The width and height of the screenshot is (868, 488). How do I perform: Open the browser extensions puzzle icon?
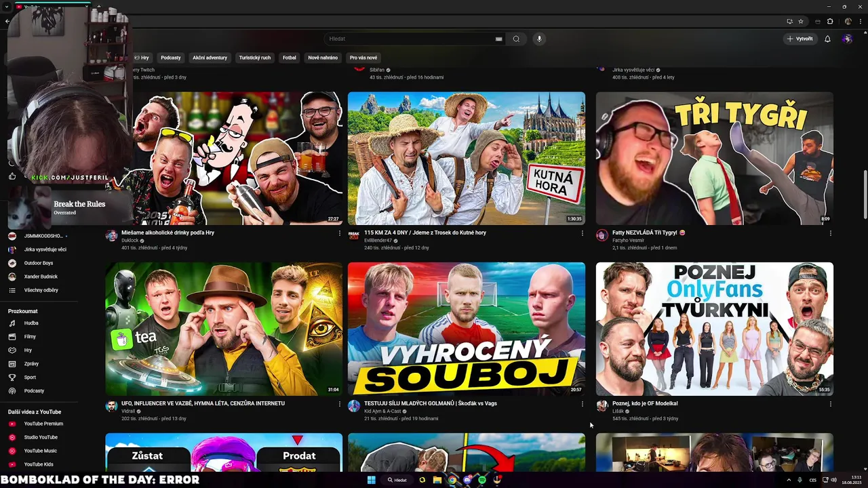[830, 21]
